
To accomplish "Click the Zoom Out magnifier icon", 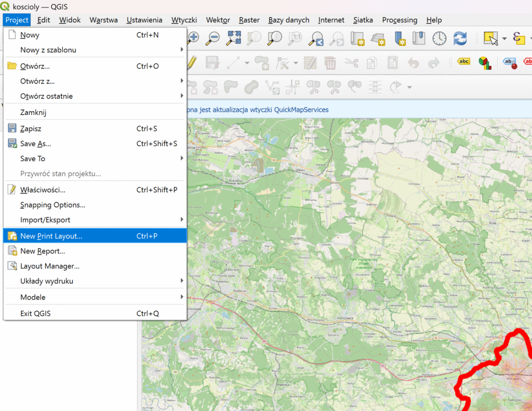I will (x=213, y=38).
